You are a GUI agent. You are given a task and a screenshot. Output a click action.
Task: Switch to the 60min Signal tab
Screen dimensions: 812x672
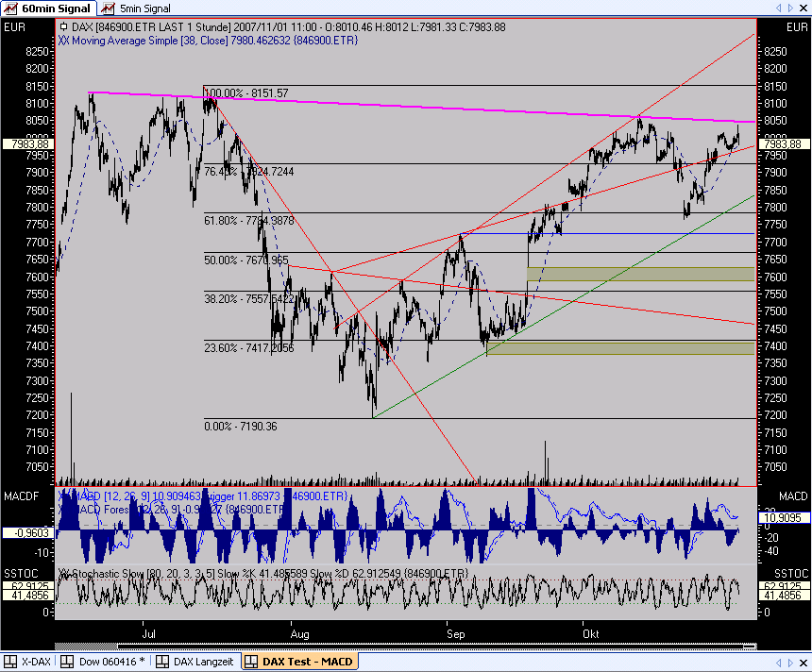[x=49, y=8]
